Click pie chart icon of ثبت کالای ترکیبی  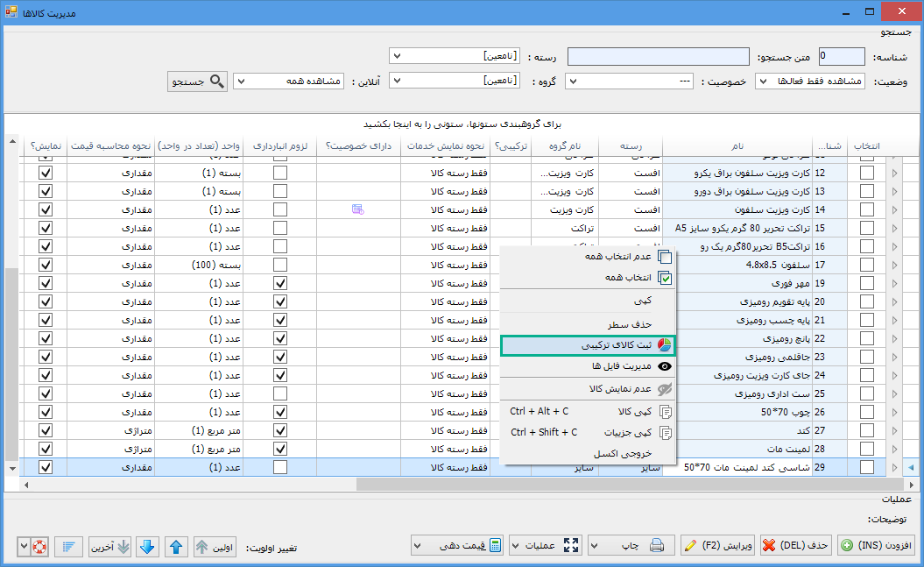[x=664, y=345]
